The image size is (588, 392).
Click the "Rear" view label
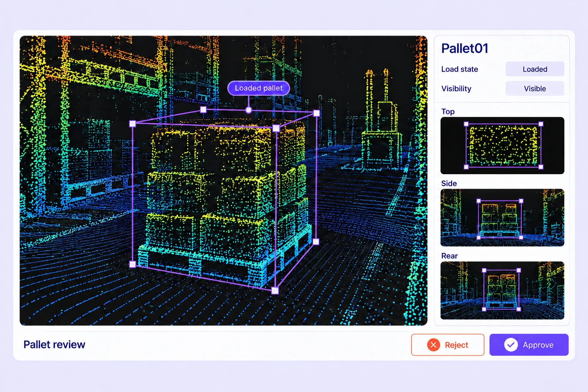(x=449, y=256)
